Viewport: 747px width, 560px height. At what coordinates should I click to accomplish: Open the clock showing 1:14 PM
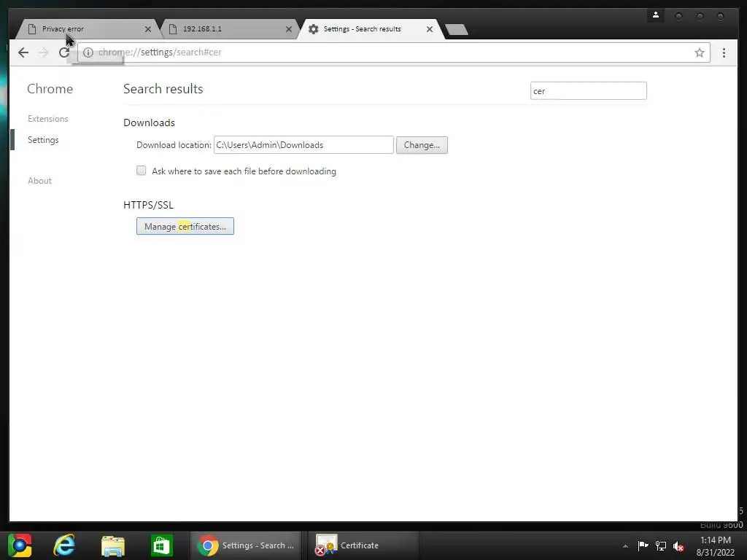pos(715,546)
